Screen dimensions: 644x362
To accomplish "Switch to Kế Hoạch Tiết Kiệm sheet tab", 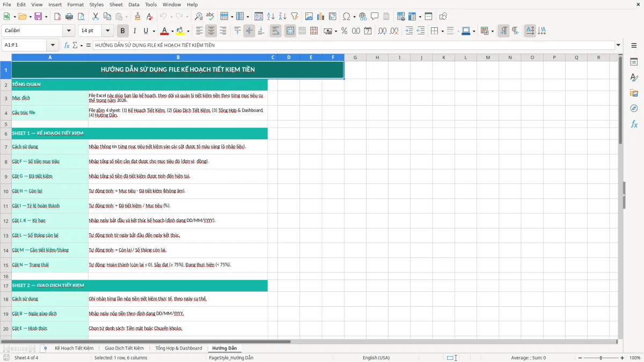I will pyautogui.click(x=74, y=348).
